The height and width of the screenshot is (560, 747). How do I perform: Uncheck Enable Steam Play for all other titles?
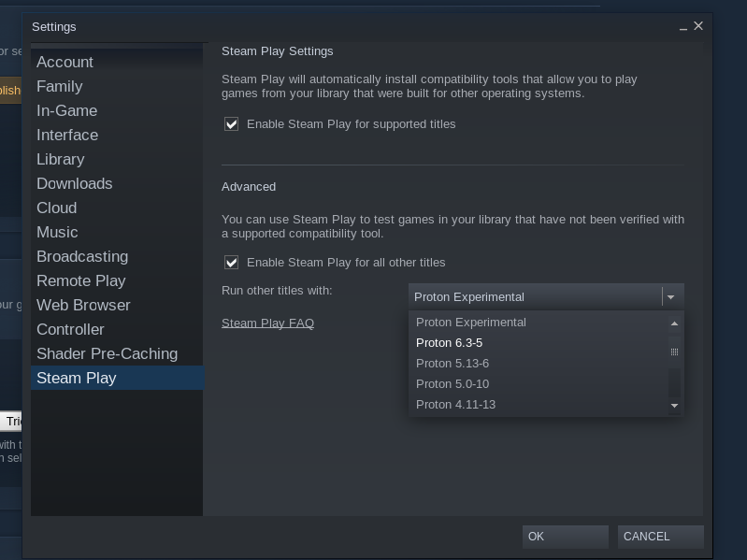[232, 262]
